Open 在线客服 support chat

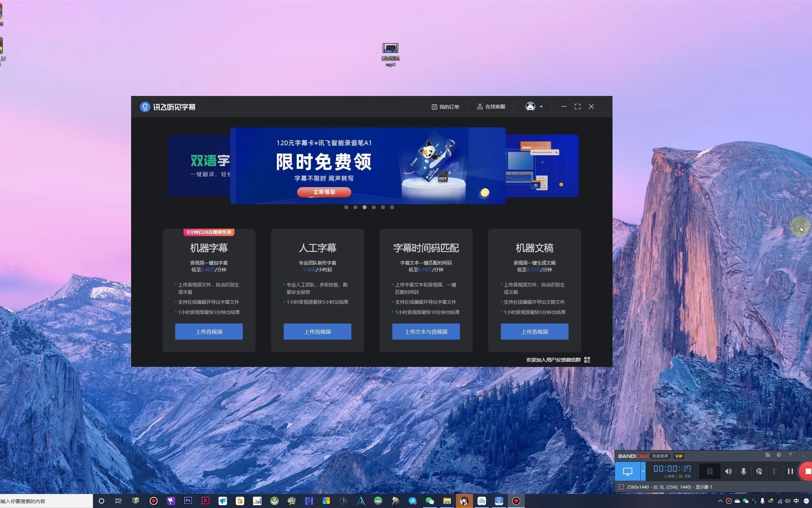[x=491, y=107]
